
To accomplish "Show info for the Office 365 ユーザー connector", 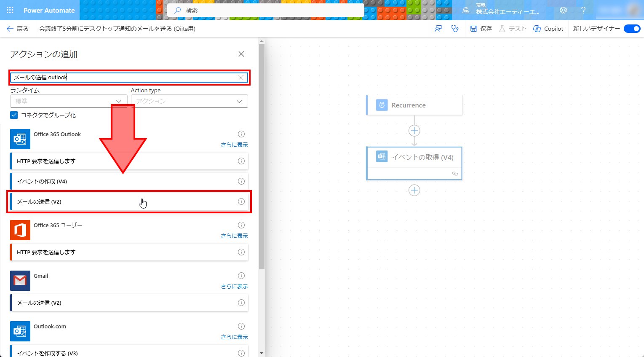I will click(x=241, y=225).
